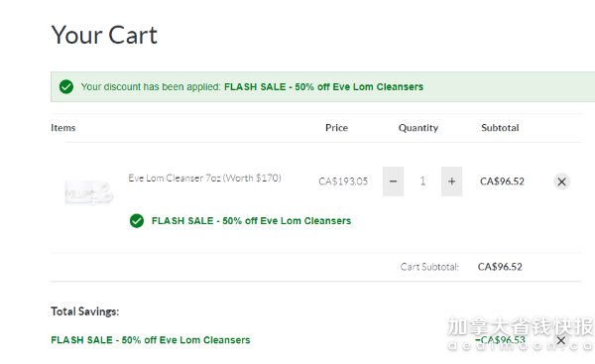Click the Quantity column header
This screenshot has height=364, width=595.
tap(418, 128)
